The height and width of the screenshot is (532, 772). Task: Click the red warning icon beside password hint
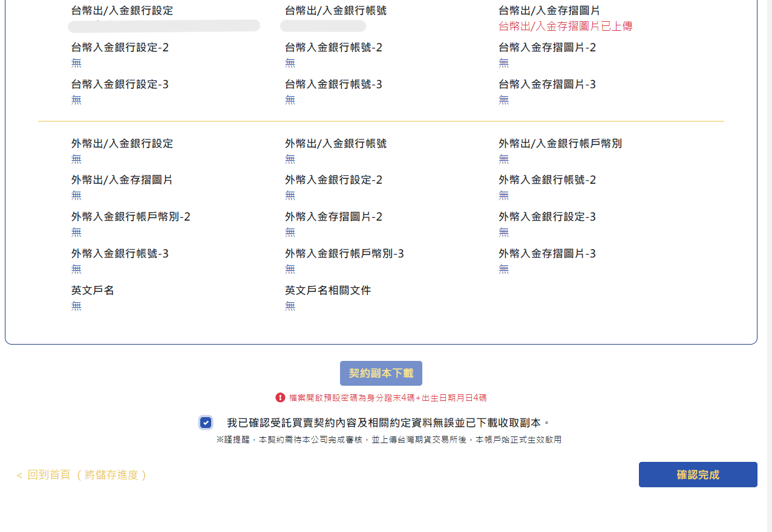point(280,398)
